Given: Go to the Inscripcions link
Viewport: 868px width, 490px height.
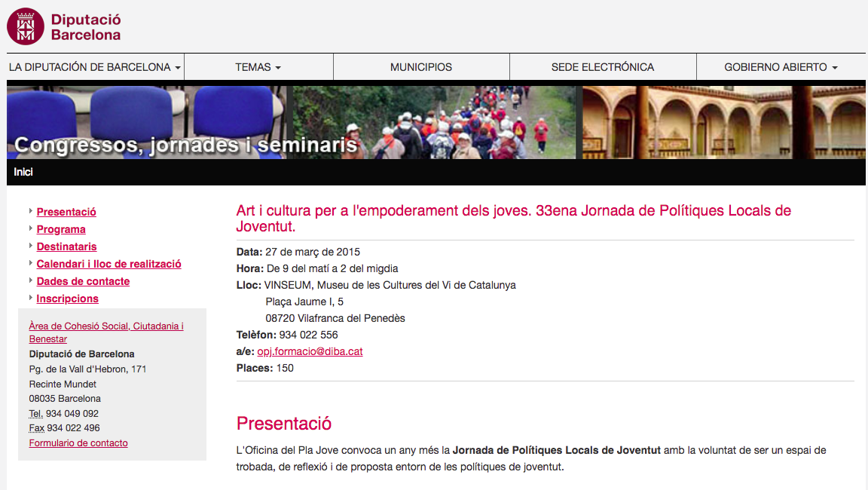Looking at the screenshot, I should click(67, 299).
